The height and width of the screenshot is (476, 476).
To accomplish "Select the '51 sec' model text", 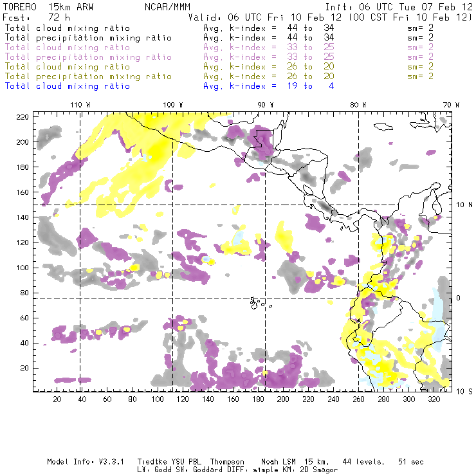I will pos(411,462).
